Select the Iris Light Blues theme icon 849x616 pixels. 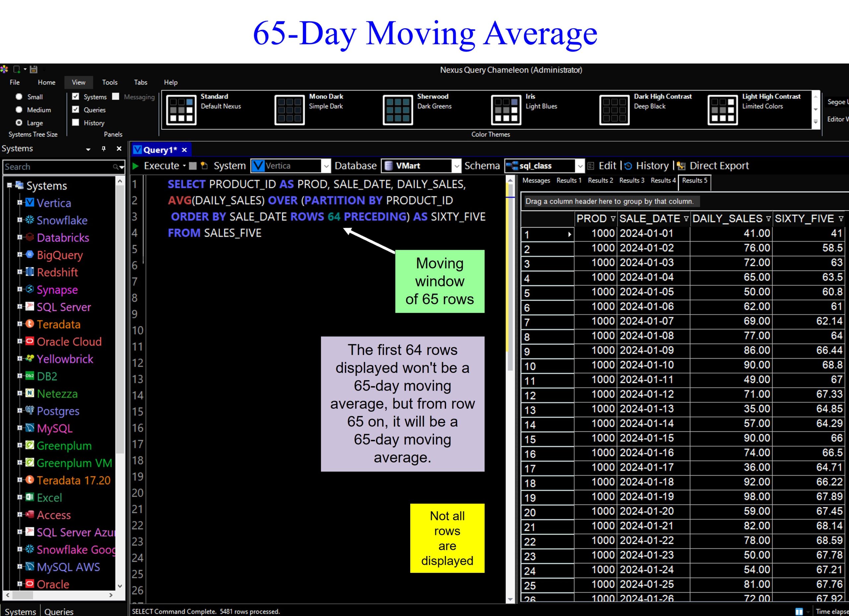(x=506, y=110)
